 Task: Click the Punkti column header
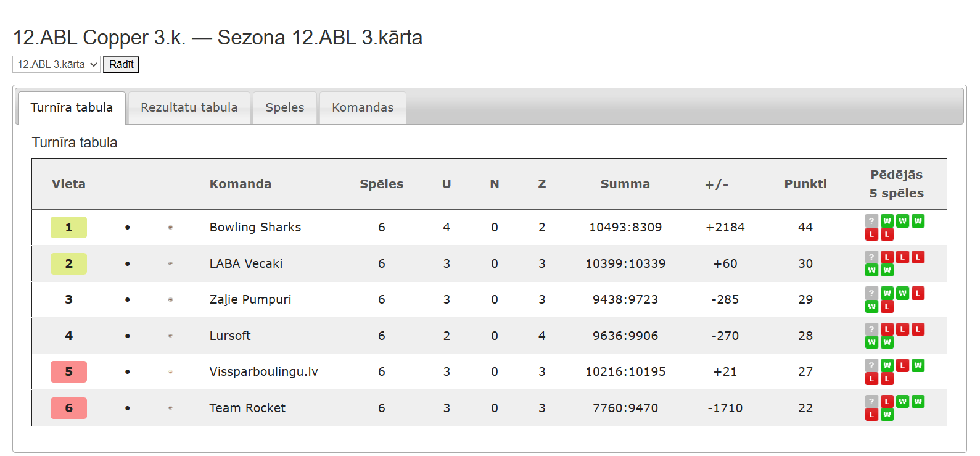pyautogui.click(x=805, y=184)
